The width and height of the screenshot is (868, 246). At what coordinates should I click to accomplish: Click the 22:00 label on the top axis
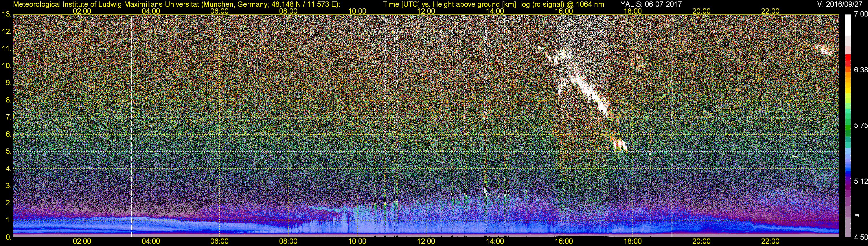pyautogui.click(x=770, y=11)
